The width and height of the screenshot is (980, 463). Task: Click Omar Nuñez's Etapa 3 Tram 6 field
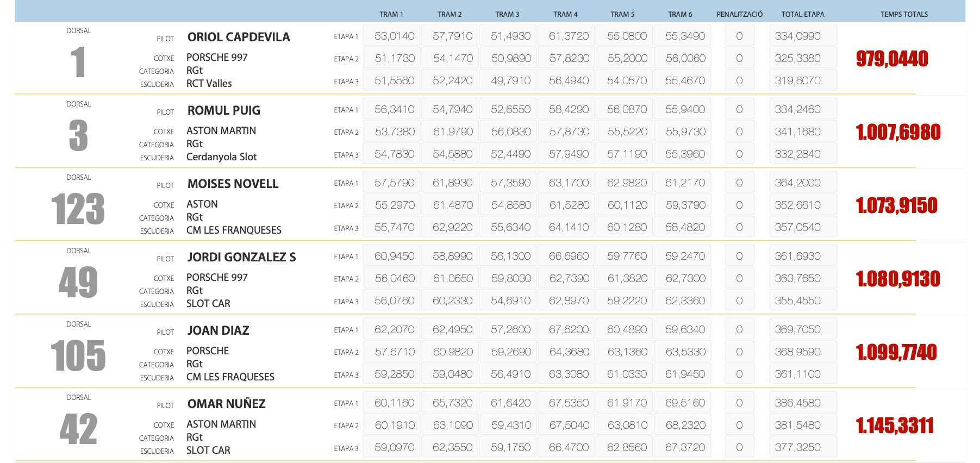[x=685, y=447]
